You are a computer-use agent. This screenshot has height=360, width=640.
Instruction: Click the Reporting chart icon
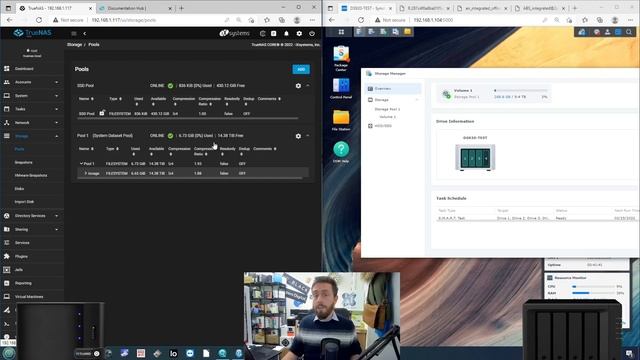(x=7, y=283)
